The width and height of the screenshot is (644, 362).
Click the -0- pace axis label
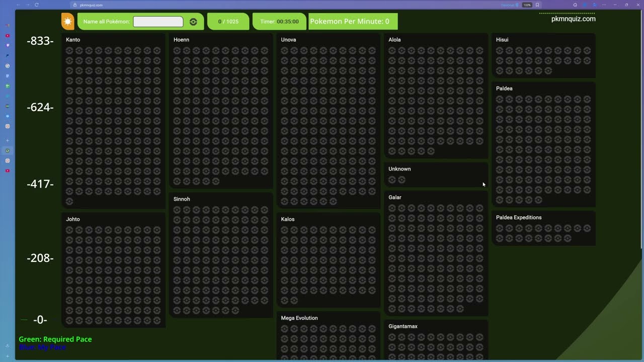[x=40, y=320]
